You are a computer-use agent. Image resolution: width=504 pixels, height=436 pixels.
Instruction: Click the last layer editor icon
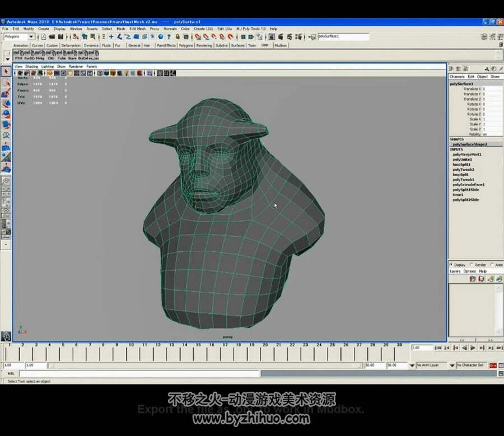pyautogui.click(x=499, y=279)
